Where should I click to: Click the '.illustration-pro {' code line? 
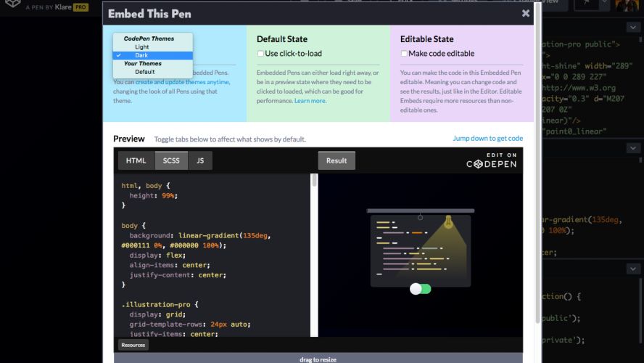click(x=160, y=305)
